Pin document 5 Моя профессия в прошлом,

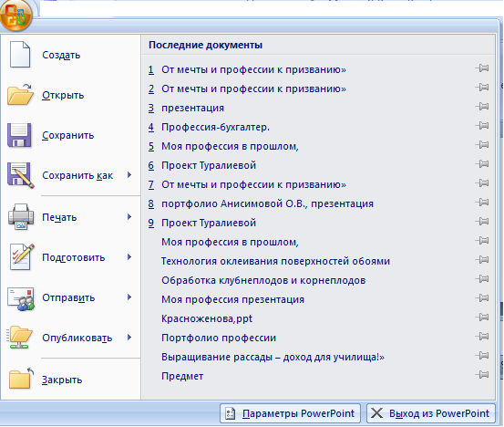[x=482, y=145]
